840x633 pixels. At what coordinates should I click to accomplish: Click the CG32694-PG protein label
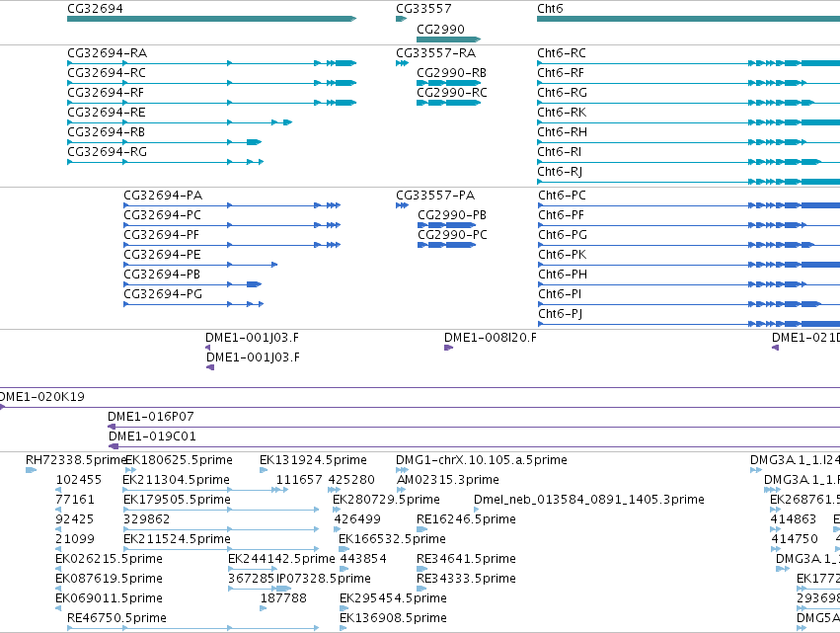pos(163,294)
